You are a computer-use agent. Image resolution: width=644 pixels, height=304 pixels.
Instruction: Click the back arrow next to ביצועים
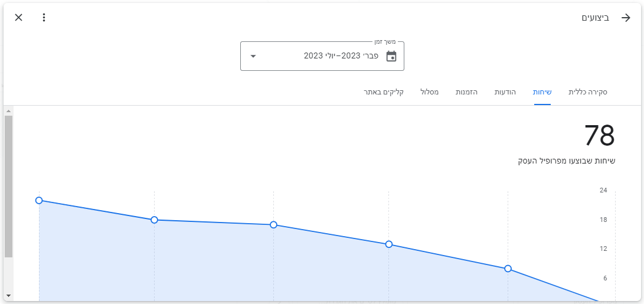626,18
